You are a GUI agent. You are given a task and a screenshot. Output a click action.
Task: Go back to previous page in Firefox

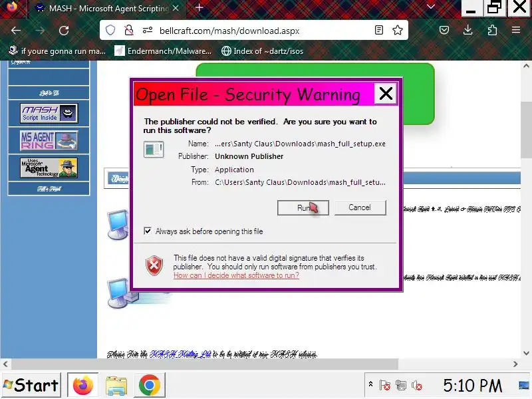(16, 31)
